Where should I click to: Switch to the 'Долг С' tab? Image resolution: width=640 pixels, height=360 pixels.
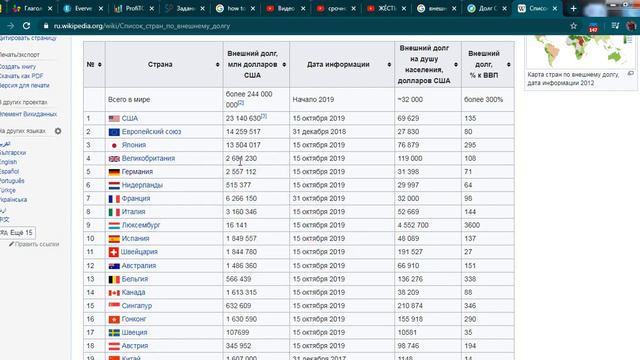click(x=487, y=8)
